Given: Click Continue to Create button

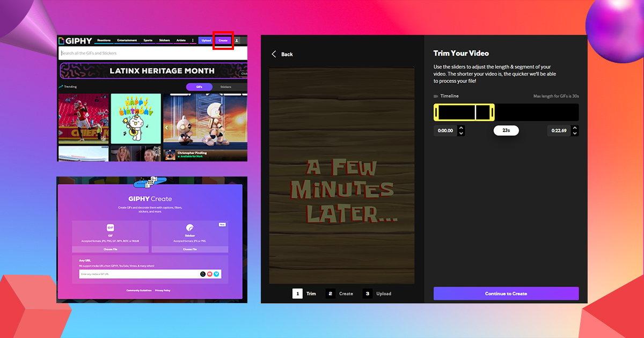Looking at the screenshot, I should tap(506, 293).
